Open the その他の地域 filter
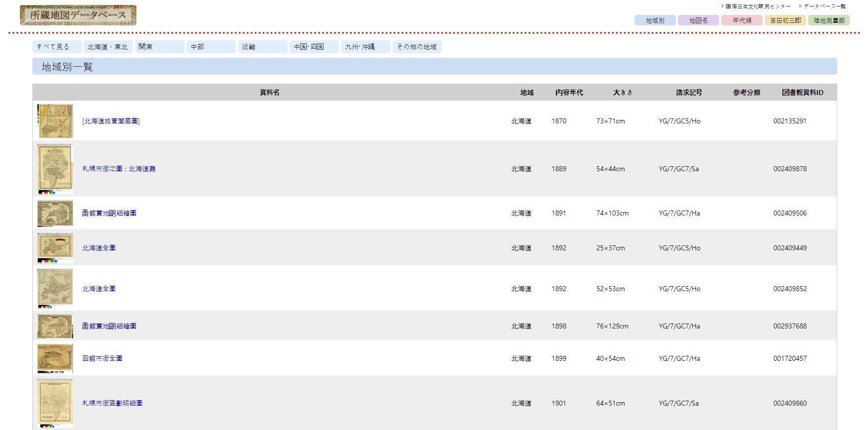This screenshot has height=430, width=868. [417, 47]
